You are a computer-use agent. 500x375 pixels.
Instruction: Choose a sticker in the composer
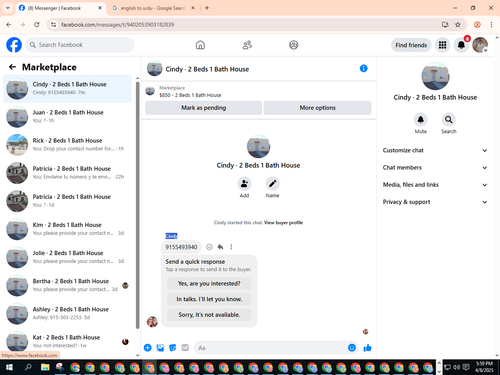coord(173,348)
